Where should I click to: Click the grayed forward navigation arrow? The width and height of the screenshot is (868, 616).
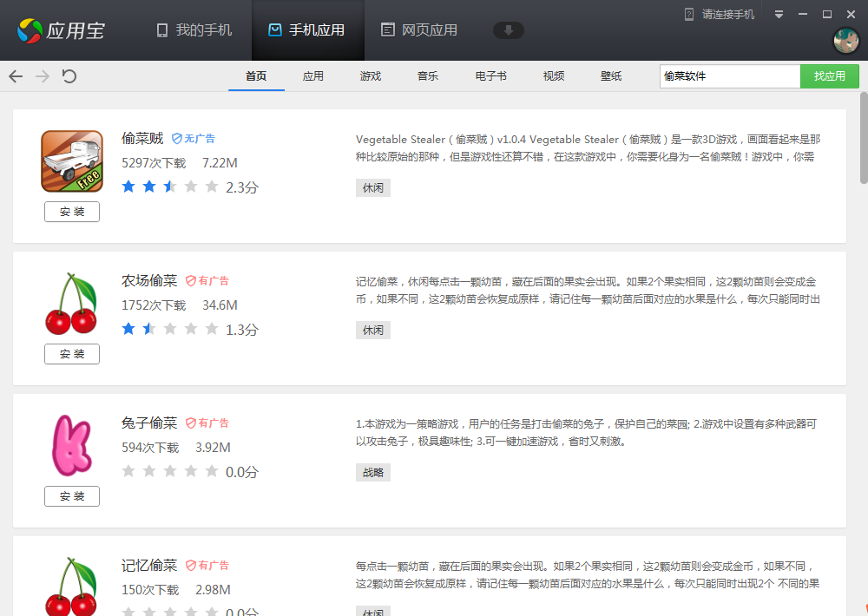click(x=42, y=76)
